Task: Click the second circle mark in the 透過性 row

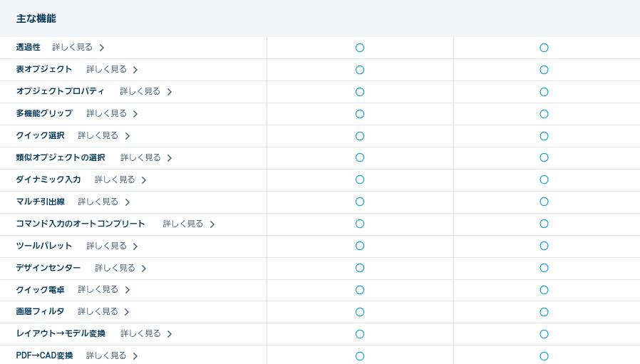Action: 544,48
